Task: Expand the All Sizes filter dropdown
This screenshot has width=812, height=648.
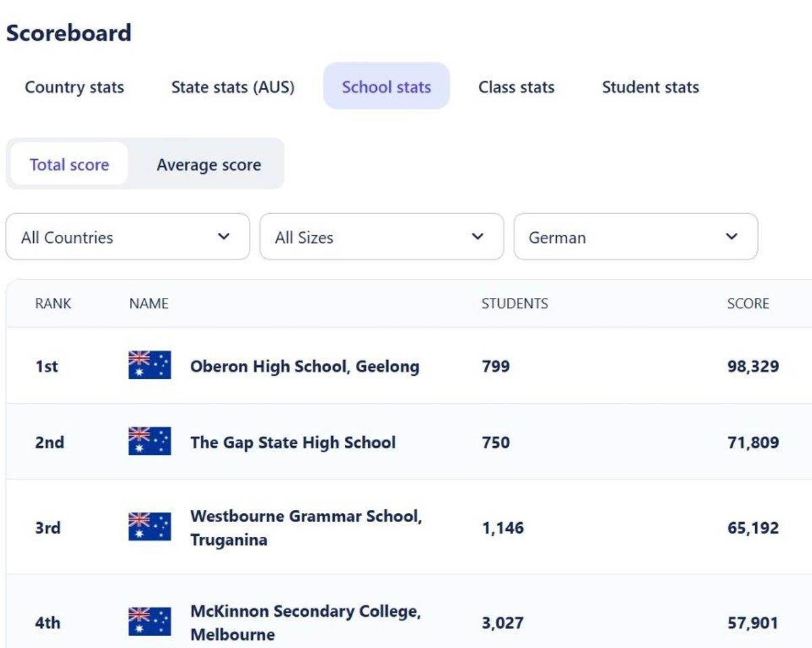Action: [x=382, y=237]
